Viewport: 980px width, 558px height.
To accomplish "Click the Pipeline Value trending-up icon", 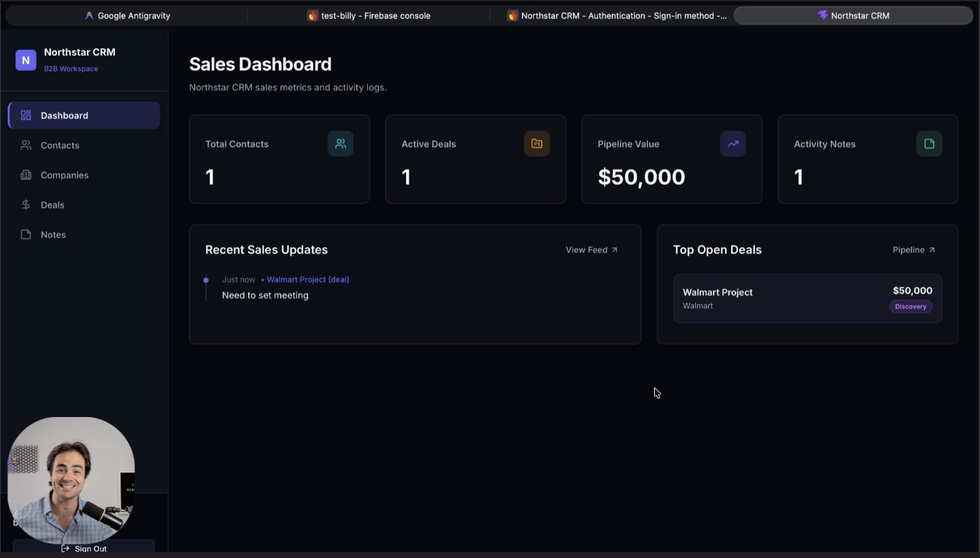I will coord(733,144).
